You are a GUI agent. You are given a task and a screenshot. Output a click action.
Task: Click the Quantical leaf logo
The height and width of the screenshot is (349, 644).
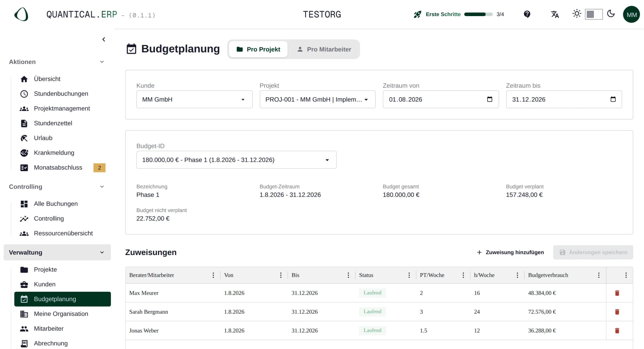pos(21,14)
